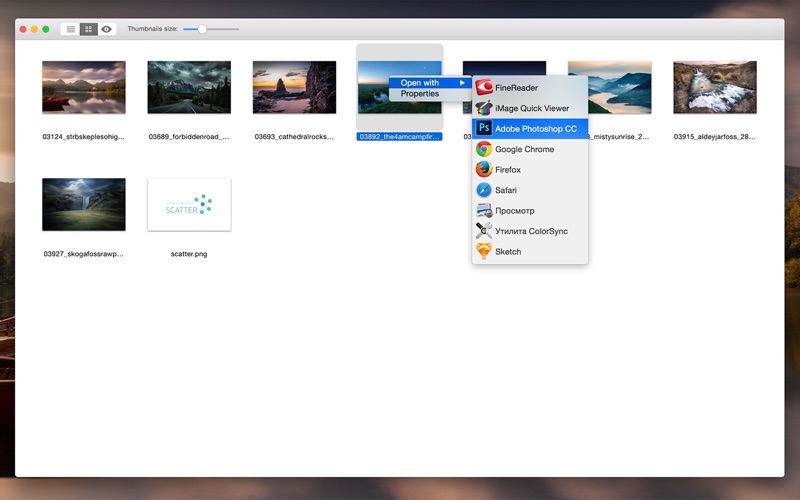Open image with Просмотр
Image resolution: width=800 pixels, height=500 pixels.
tap(530, 210)
